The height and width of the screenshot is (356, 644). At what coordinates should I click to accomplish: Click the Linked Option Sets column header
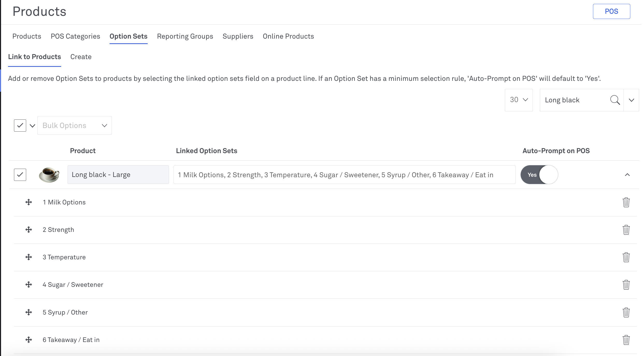[206, 151]
